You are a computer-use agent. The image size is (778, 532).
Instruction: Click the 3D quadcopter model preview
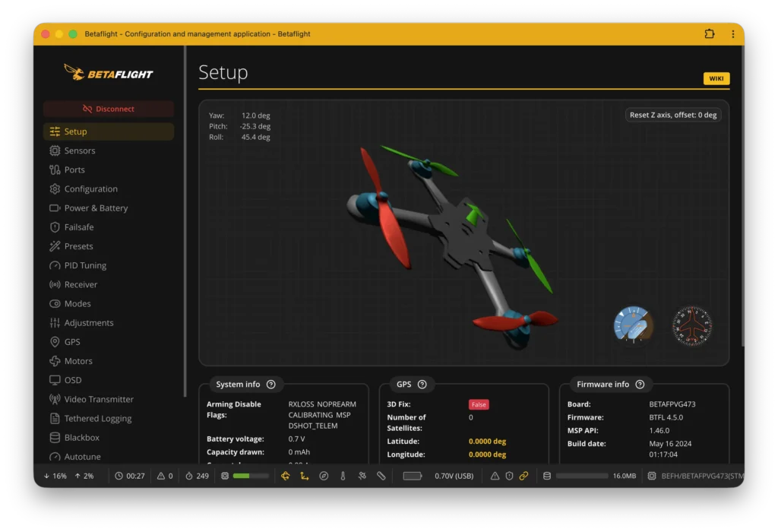[x=453, y=247]
